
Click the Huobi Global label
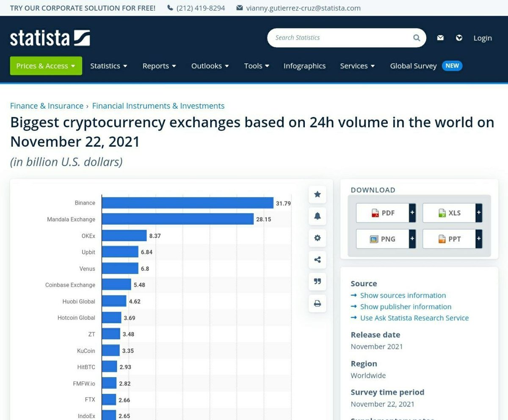click(x=79, y=302)
